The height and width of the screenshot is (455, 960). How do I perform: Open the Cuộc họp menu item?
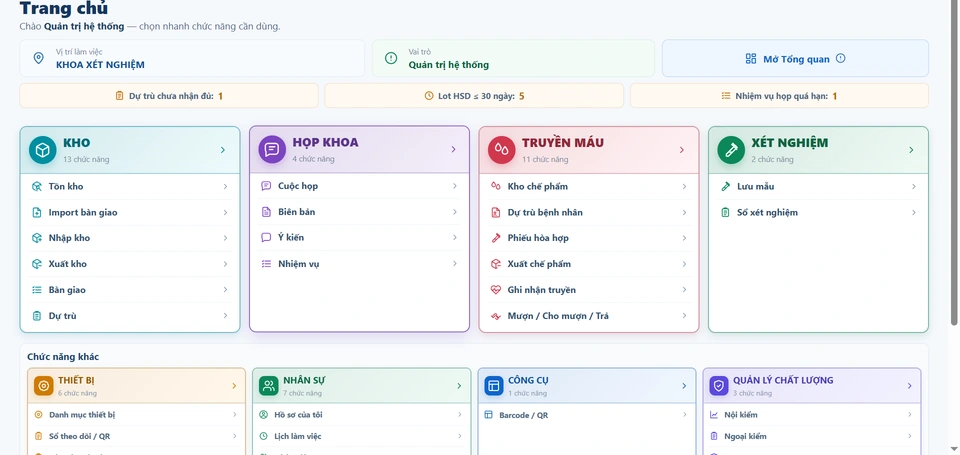(x=359, y=186)
